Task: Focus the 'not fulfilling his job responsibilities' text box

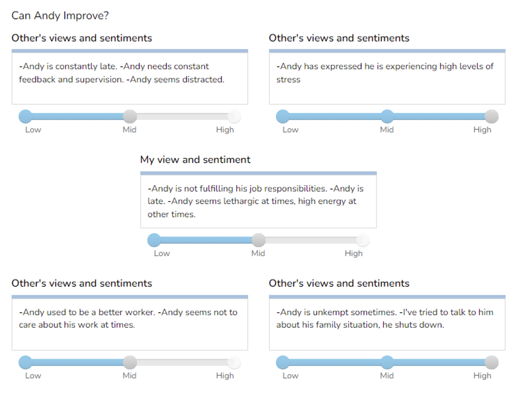Action: tap(258, 201)
